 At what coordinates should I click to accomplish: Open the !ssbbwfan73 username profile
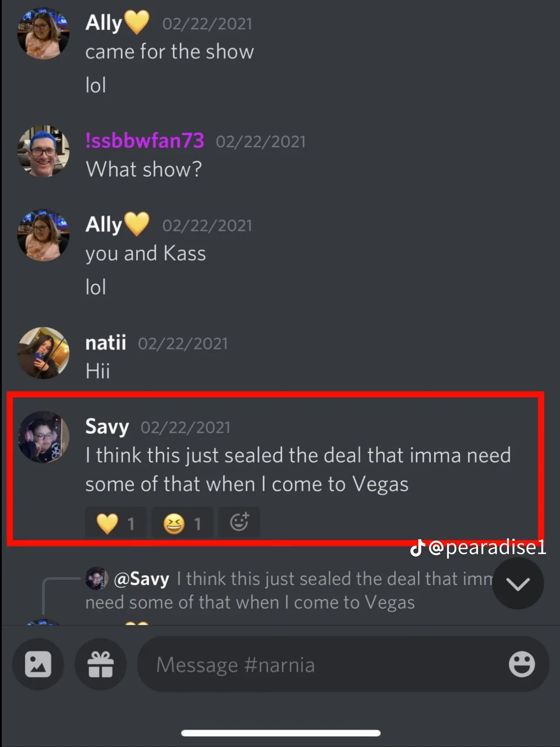point(145,141)
